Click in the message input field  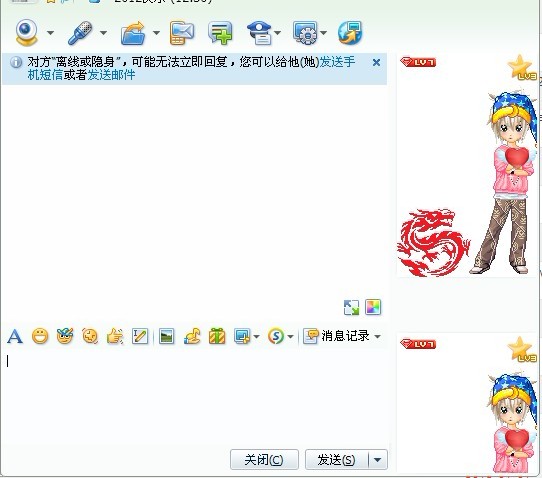click(x=195, y=397)
